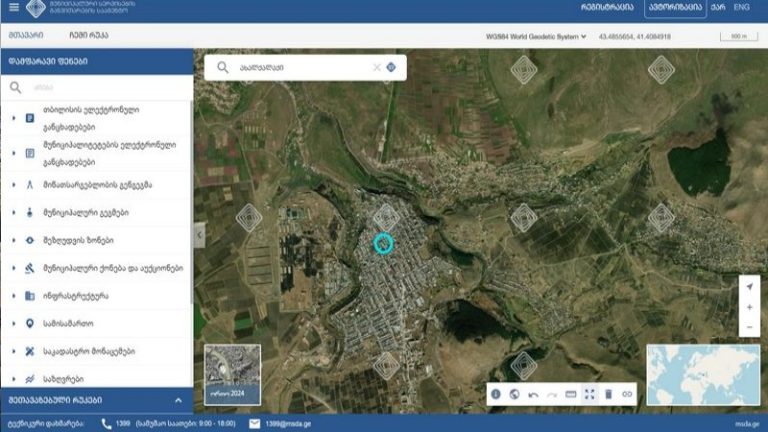Expand მუნიციპალური გეგმები layer group
768x432 pixels.
click(x=14, y=213)
